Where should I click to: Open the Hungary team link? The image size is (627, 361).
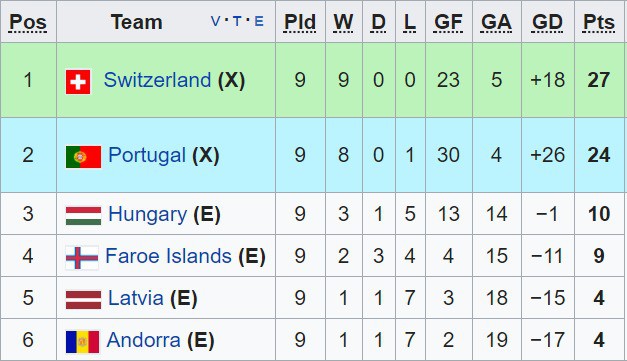pyautogui.click(x=147, y=214)
